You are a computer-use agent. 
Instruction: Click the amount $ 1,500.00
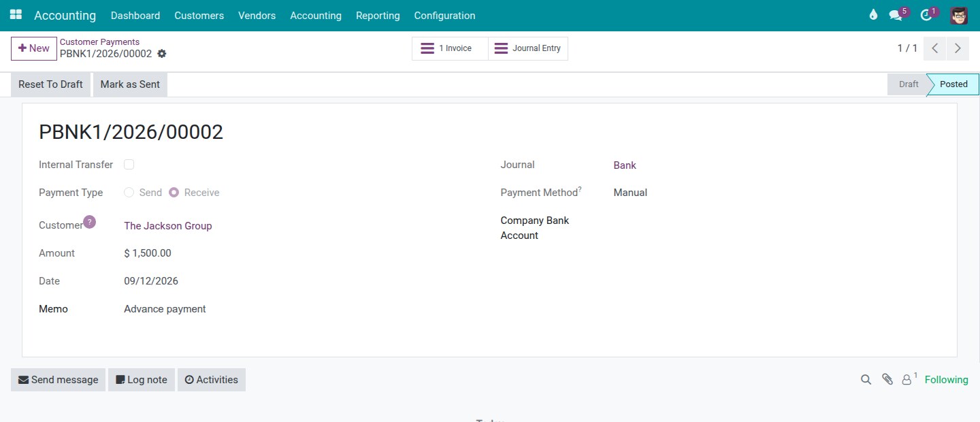148,253
